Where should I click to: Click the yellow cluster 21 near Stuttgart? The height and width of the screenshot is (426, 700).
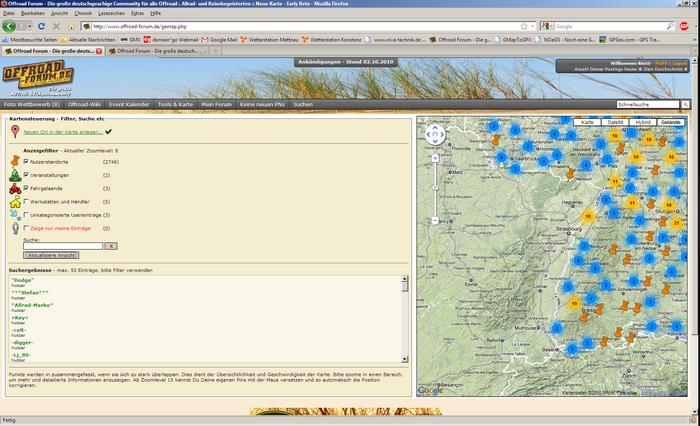(x=677, y=222)
